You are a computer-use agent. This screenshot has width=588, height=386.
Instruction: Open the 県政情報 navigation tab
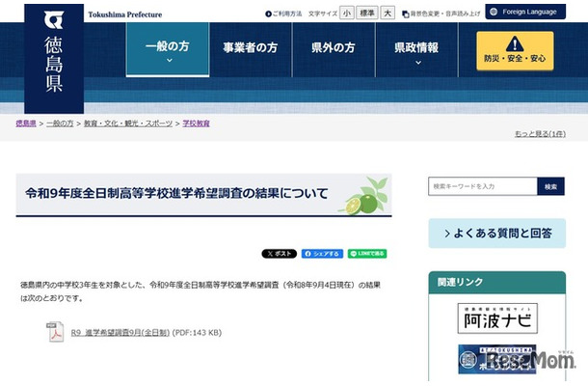click(416, 49)
